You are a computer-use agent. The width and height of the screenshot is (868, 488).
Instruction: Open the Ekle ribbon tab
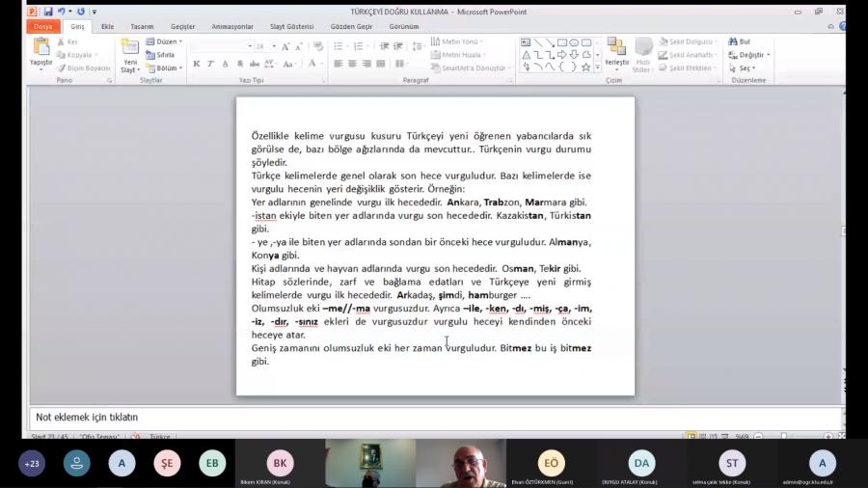(107, 27)
